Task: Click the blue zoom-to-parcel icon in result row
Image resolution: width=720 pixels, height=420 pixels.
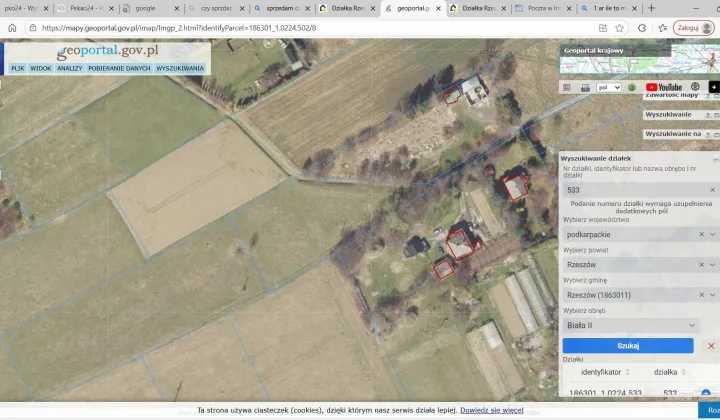Action: (x=706, y=393)
